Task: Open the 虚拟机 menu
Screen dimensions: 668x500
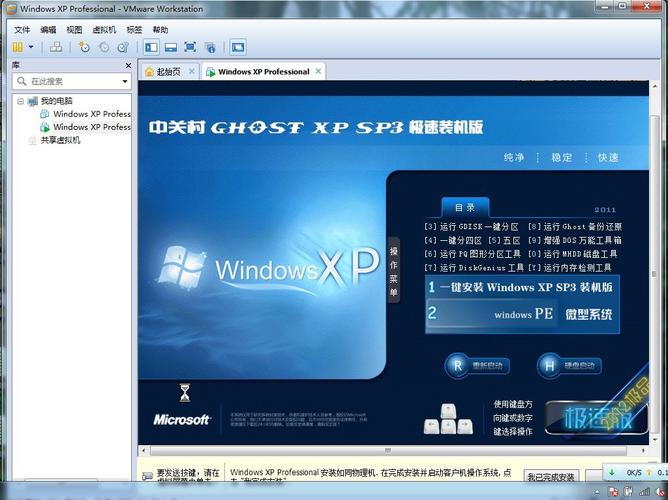Action: click(104, 30)
